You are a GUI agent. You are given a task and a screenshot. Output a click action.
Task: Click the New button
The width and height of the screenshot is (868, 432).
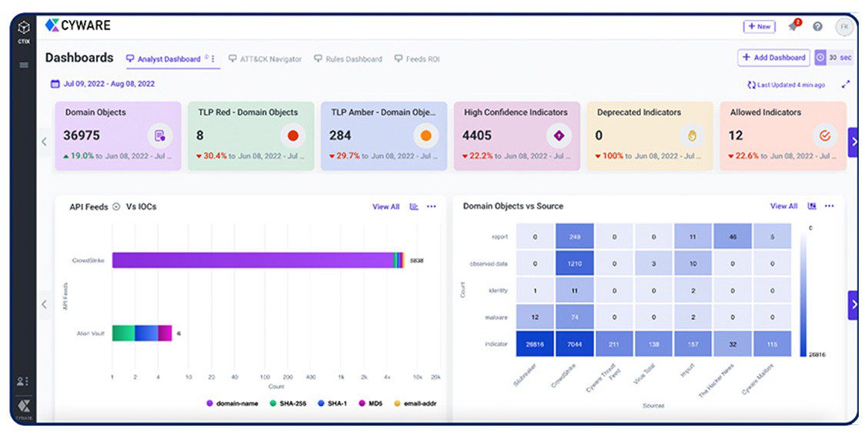pyautogui.click(x=759, y=27)
